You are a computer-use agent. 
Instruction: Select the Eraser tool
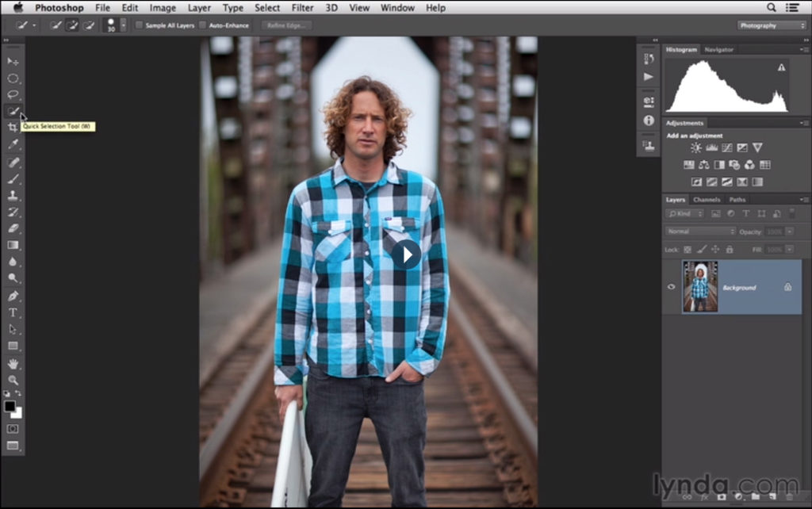pyautogui.click(x=13, y=228)
